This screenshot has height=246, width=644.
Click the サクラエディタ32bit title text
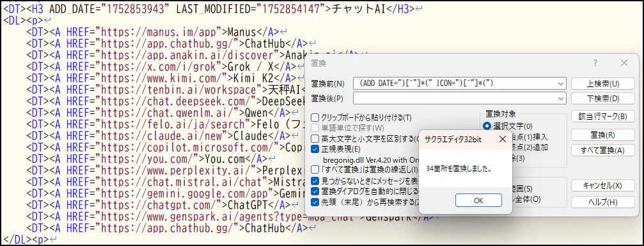point(453,140)
